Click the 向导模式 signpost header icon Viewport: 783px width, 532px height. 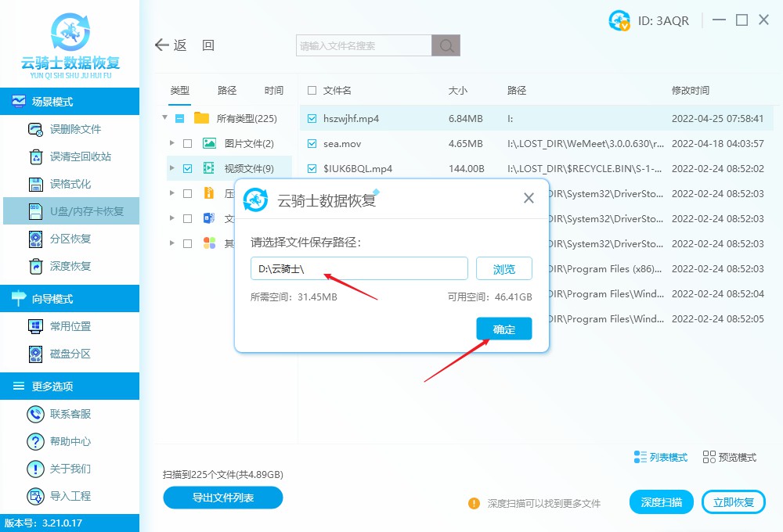[x=19, y=298]
